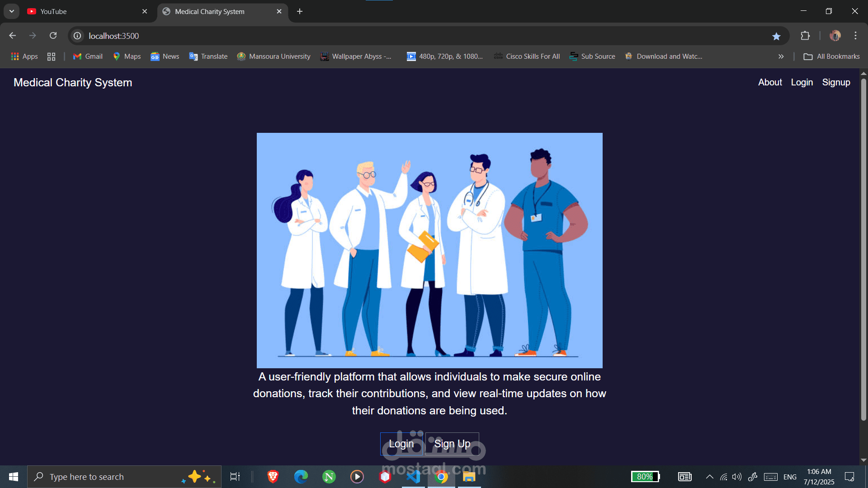Click the Sign Up button below description
This screenshot has height=488, width=868.
point(452,444)
